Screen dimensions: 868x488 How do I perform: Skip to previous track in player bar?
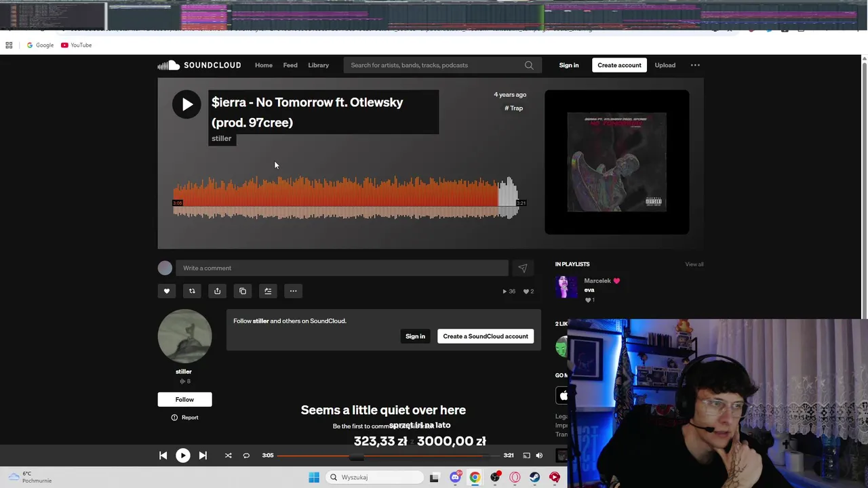[163, 455]
